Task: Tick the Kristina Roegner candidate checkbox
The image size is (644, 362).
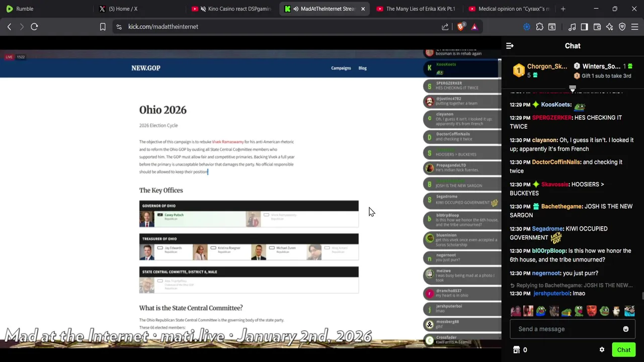Action: tap(213, 248)
